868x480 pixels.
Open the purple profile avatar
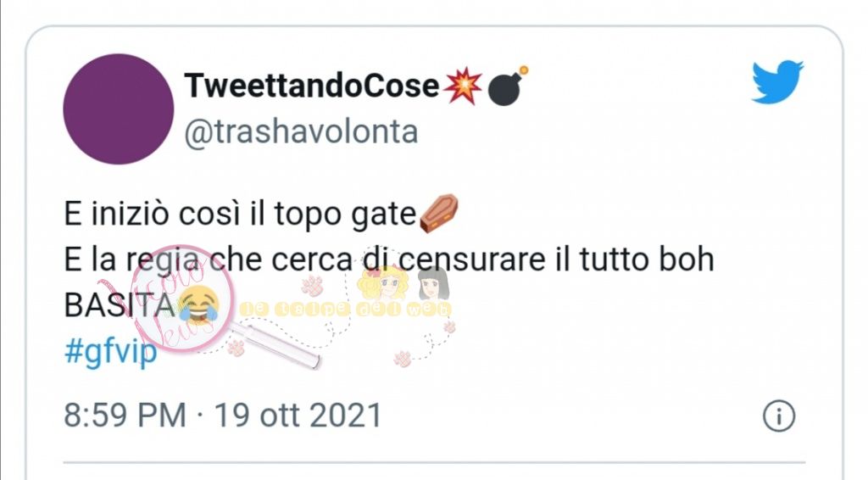coord(119,109)
